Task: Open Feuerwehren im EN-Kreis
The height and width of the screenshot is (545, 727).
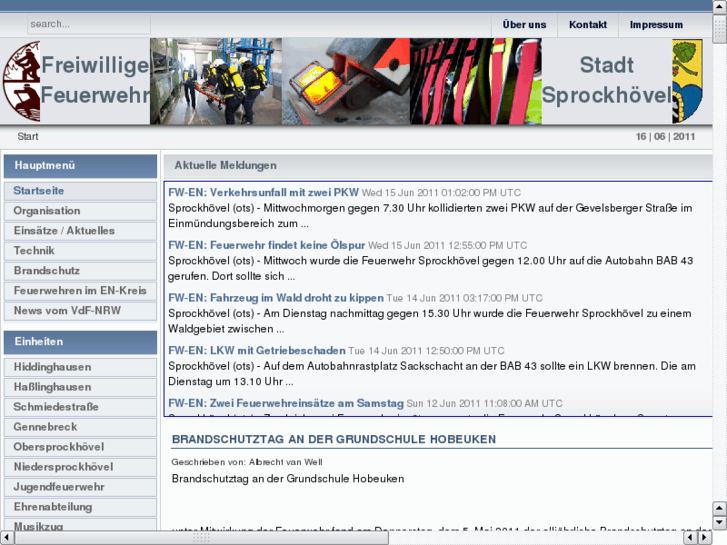Action: (x=80, y=290)
